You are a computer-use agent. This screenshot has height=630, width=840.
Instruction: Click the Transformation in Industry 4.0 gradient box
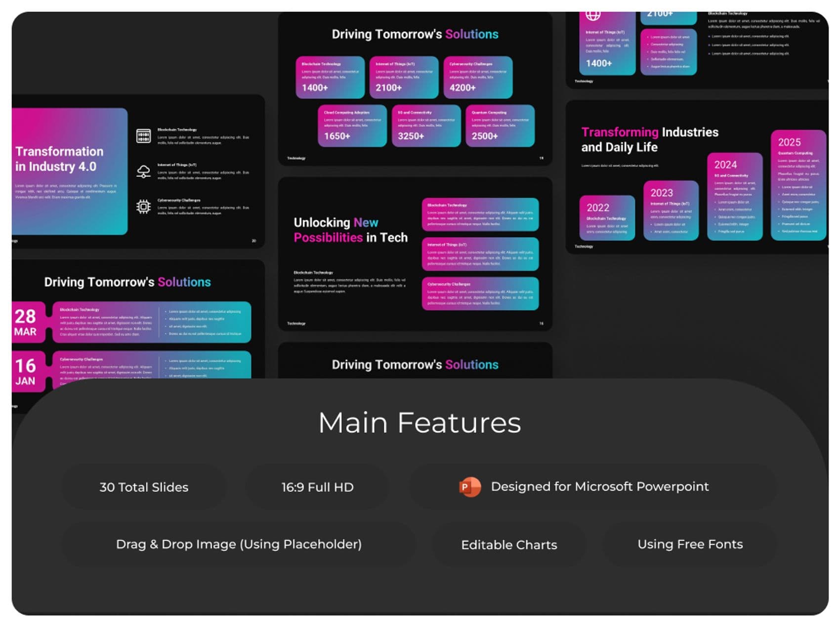tap(70, 171)
